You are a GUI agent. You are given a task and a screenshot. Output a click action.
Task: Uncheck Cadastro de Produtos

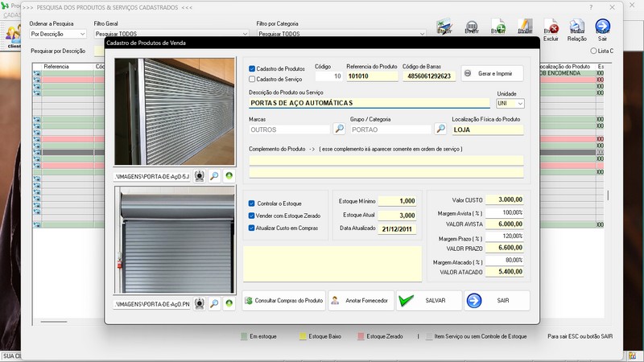[x=252, y=68]
